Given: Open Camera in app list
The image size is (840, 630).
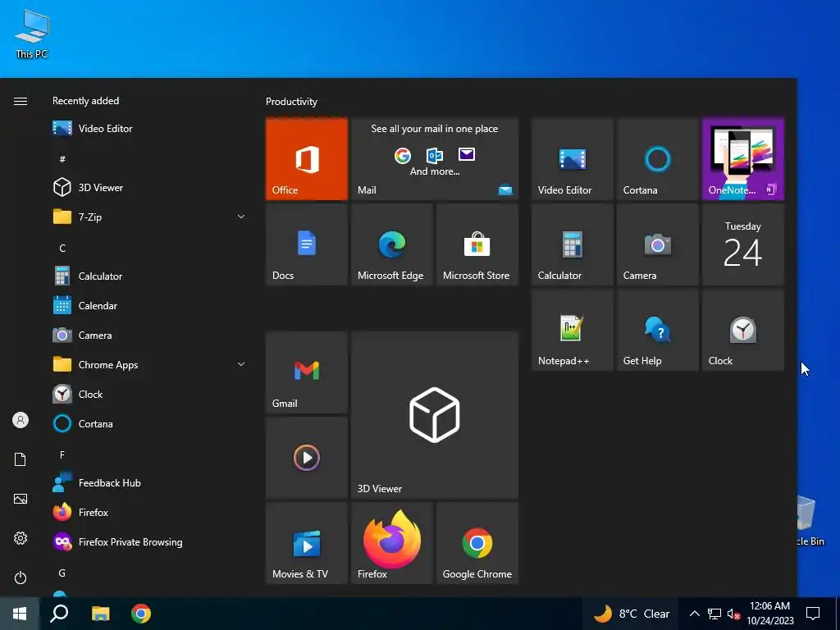Looking at the screenshot, I should click(150, 336).
